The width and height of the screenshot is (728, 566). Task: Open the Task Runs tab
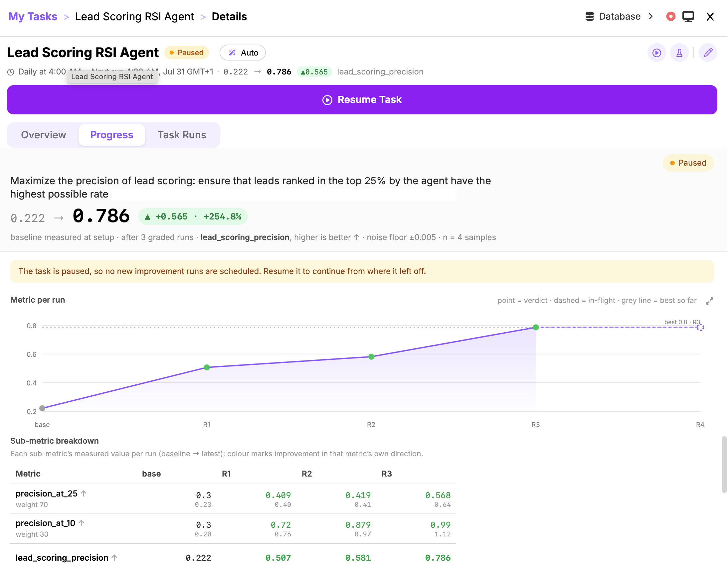tap(182, 135)
